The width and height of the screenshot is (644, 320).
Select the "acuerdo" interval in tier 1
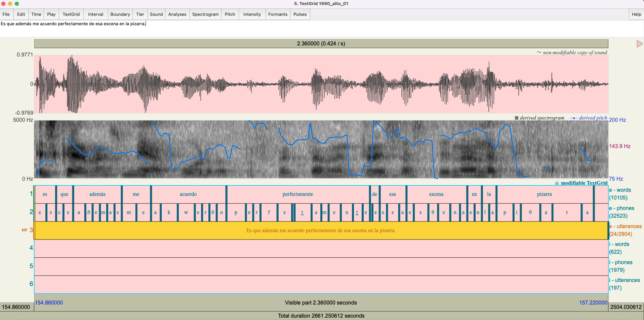[x=188, y=194]
